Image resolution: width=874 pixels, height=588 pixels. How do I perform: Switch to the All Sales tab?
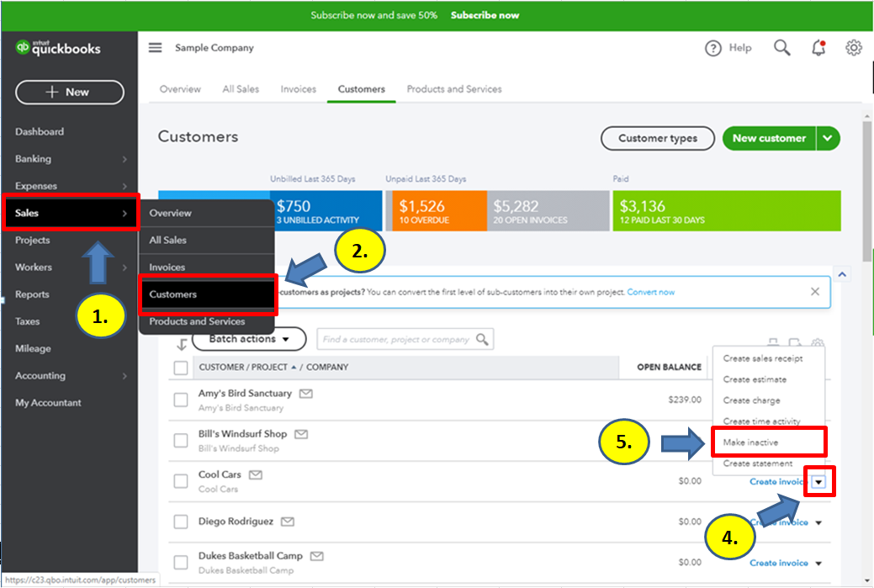point(241,89)
